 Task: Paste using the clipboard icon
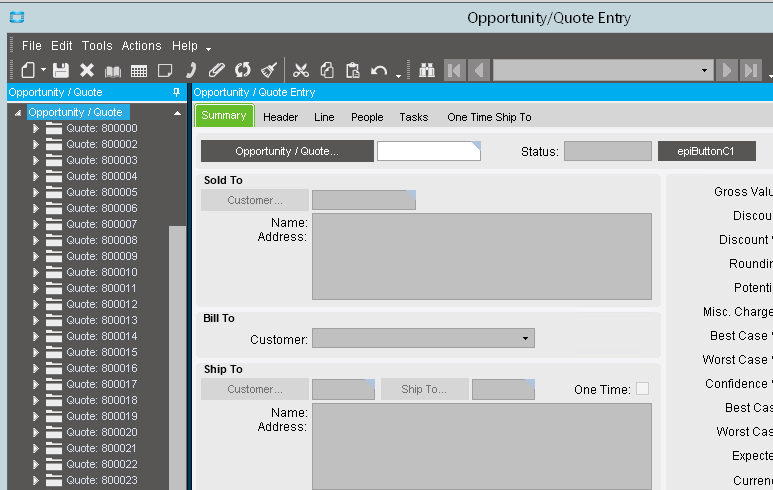coord(353,70)
